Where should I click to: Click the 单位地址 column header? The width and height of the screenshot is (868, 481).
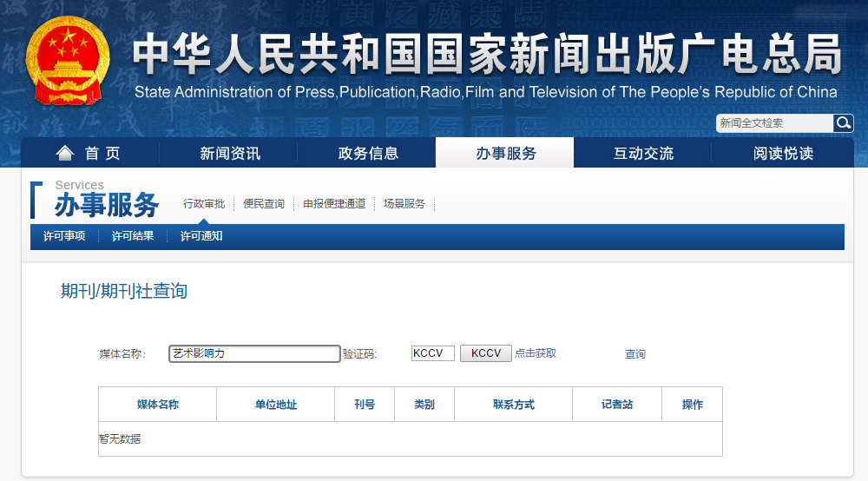pyautogui.click(x=276, y=405)
